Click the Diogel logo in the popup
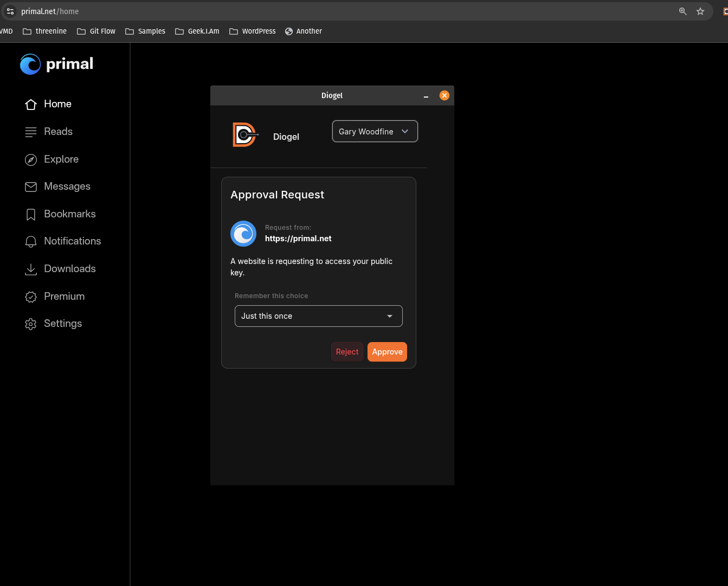728x586 pixels. [245, 134]
